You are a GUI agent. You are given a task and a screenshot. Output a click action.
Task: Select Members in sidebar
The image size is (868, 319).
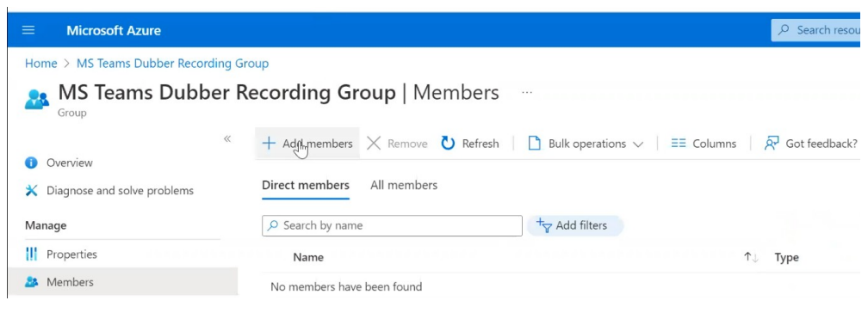[x=123, y=282]
